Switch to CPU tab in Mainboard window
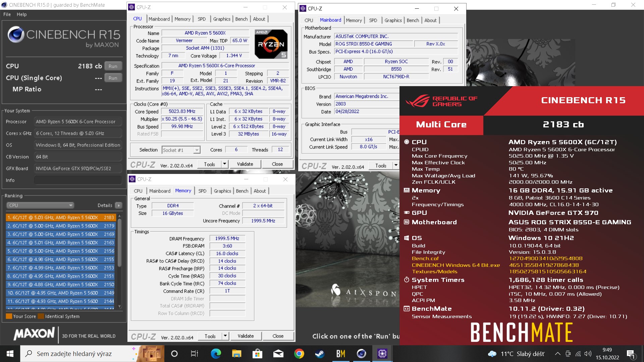The height and width of the screenshot is (362, 644). (x=309, y=20)
